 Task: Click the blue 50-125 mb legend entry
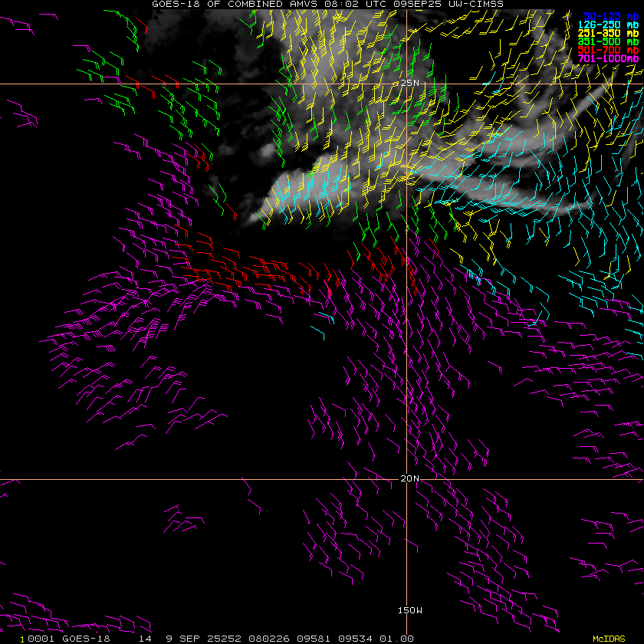pyautogui.click(x=609, y=15)
